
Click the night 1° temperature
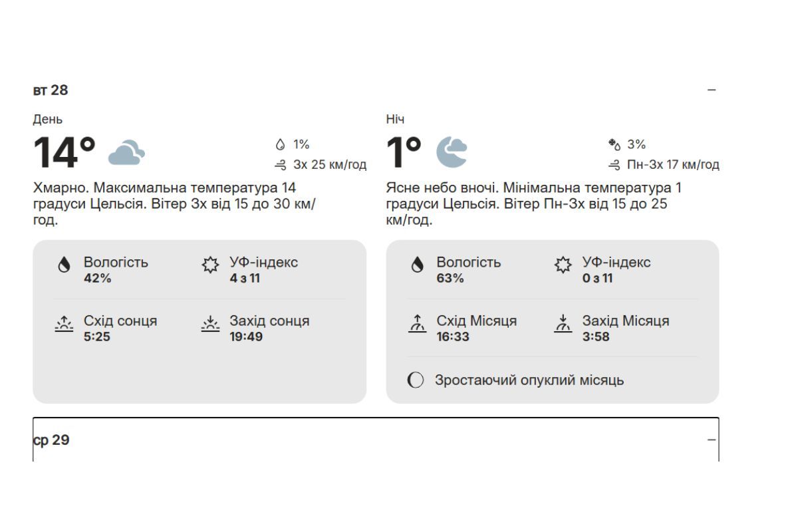(404, 152)
